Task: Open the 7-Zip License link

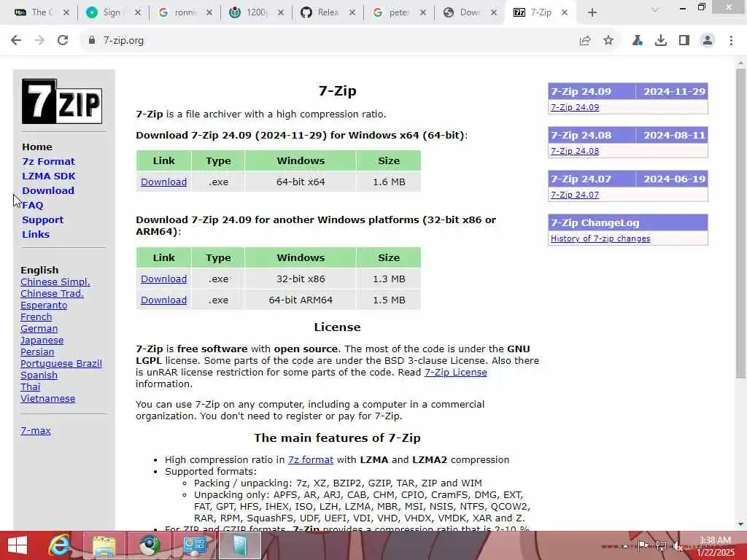Action: (455, 373)
